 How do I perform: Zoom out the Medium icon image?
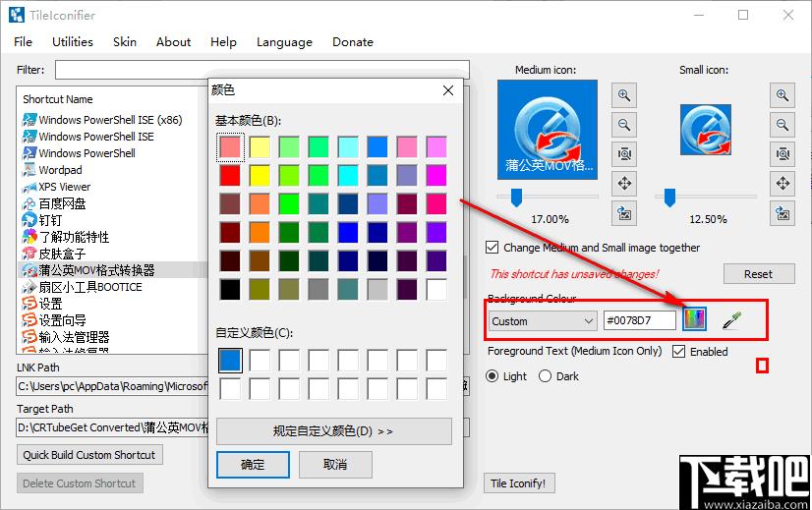(x=624, y=125)
